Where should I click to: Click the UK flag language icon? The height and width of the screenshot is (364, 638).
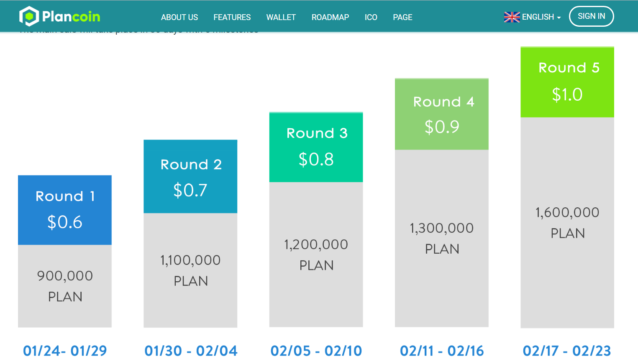pos(512,17)
